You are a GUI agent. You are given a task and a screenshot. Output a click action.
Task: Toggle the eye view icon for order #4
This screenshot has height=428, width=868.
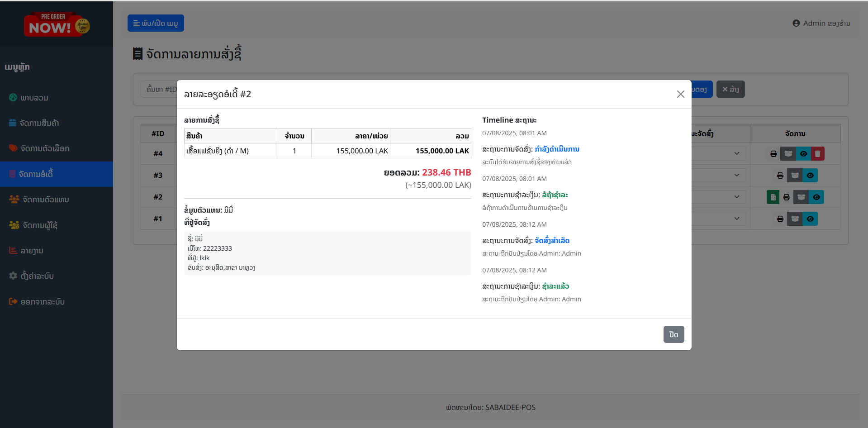[x=803, y=154]
